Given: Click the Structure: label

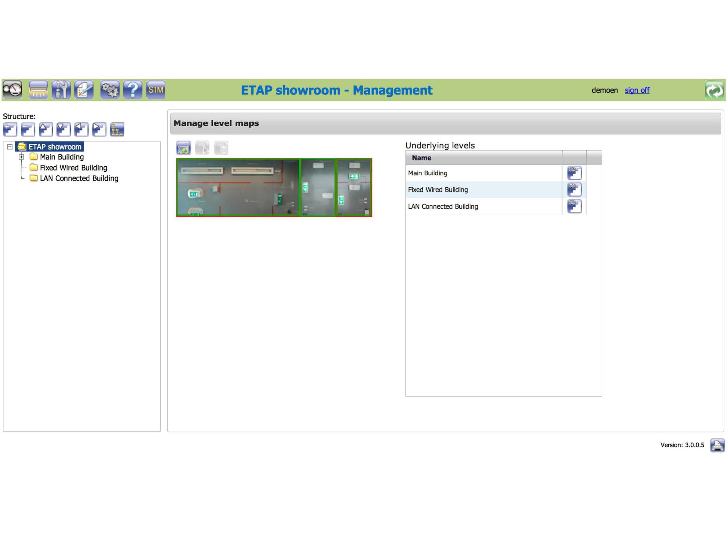Looking at the screenshot, I should pos(19,116).
